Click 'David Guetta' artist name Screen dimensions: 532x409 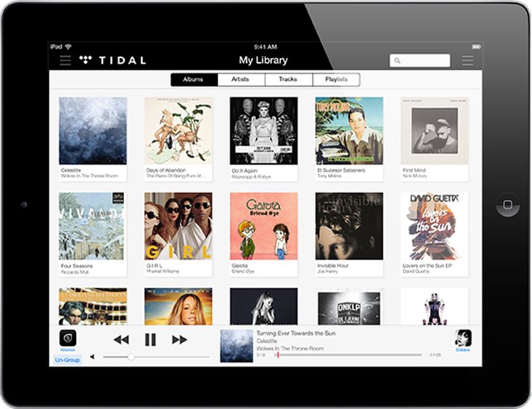point(415,271)
